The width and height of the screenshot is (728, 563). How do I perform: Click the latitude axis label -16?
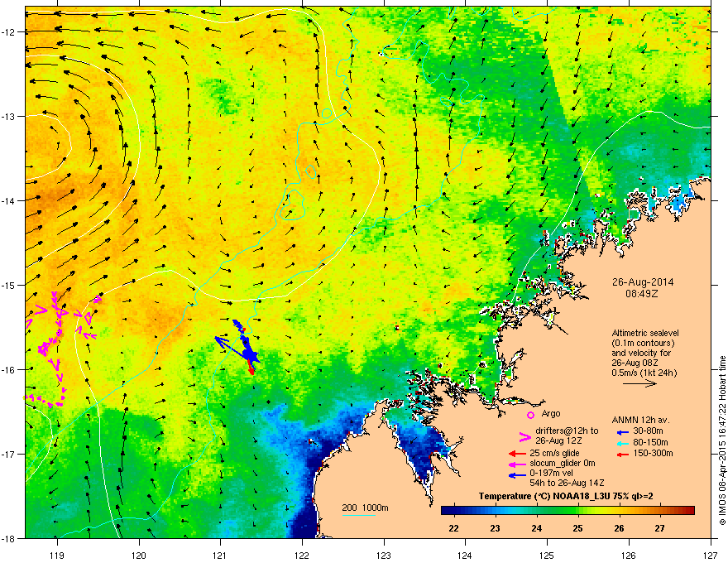click(x=9, y=370)
